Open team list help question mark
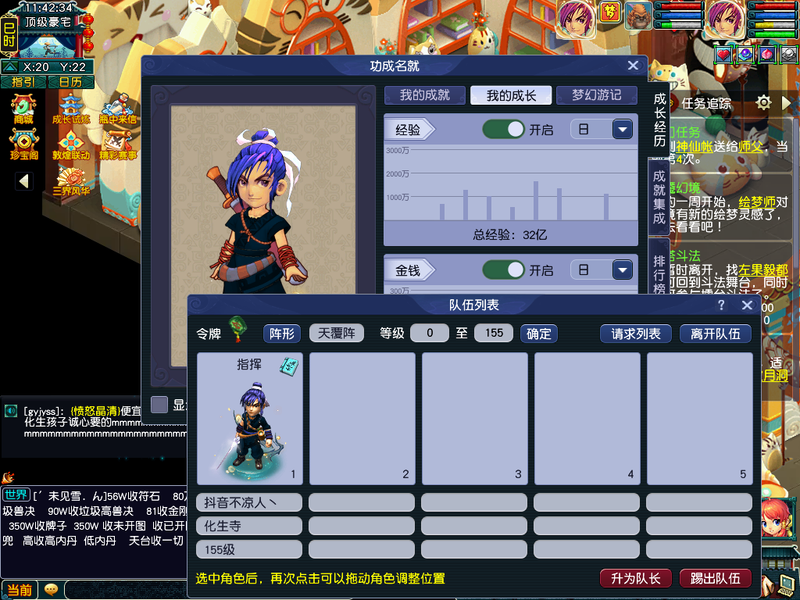 coord(721,305)
